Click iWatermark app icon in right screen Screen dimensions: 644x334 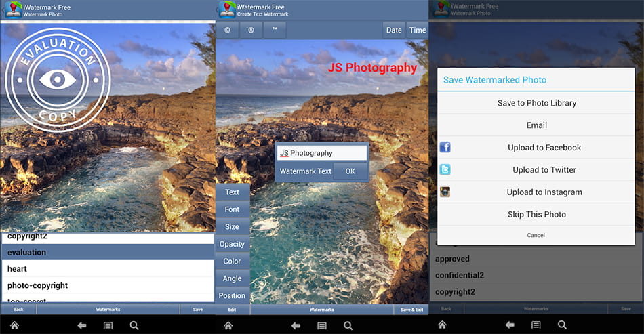pos(441,9)
